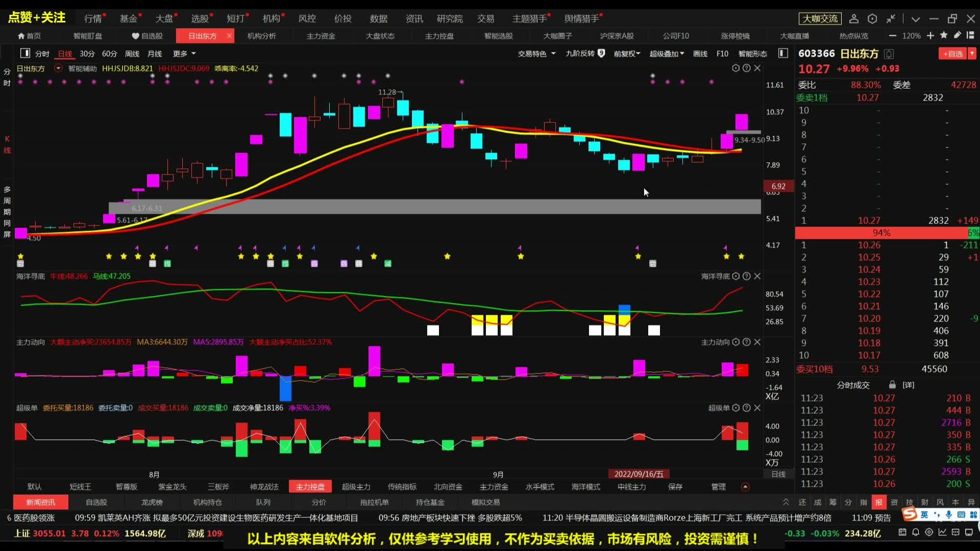The height and width of the screenshot is (551, 980).
Task: Click the pencil edit icon in tab bar
Action: tap(958, 35)
